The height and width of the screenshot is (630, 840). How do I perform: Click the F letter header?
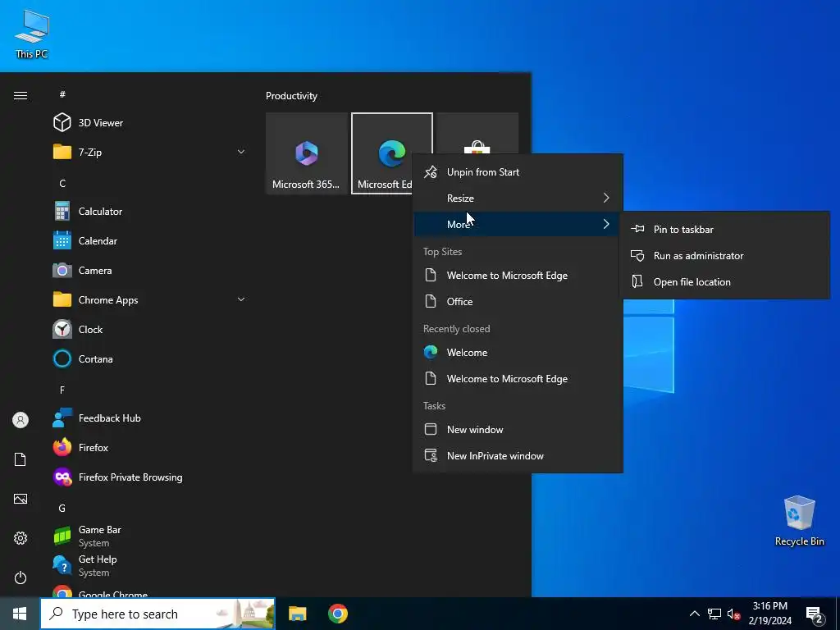[x=62, y=390]
